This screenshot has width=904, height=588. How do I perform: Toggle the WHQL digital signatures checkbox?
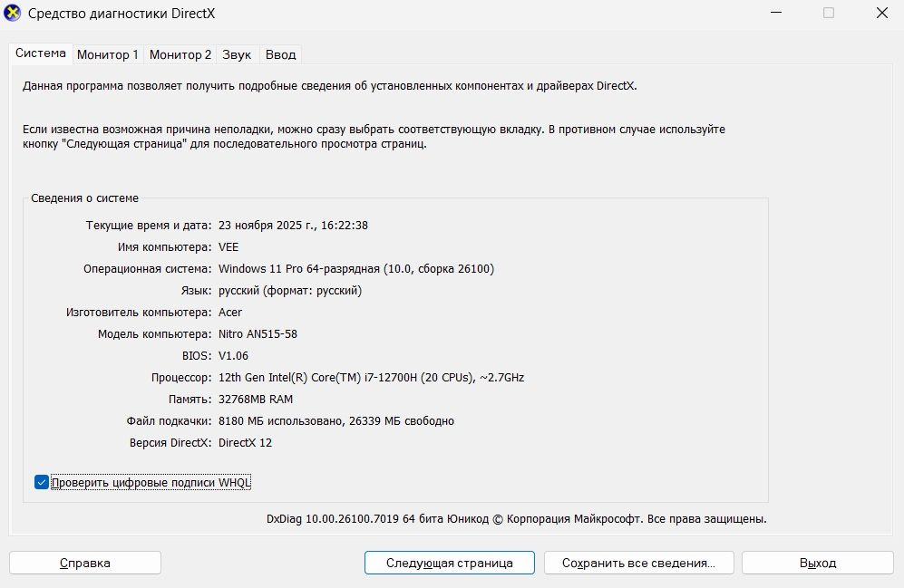pos(42,482)
